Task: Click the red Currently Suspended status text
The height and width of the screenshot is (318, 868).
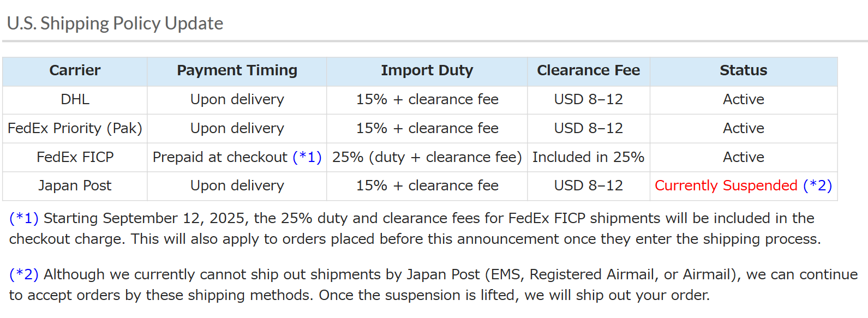Action: pyautogui.click(x=726, y=185)
